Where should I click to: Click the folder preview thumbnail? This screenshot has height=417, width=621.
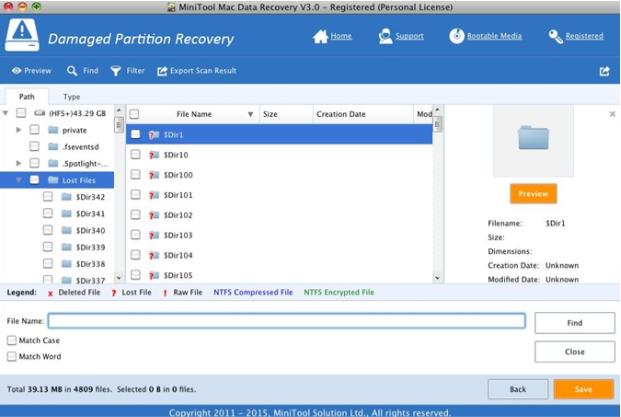point(533,138)
